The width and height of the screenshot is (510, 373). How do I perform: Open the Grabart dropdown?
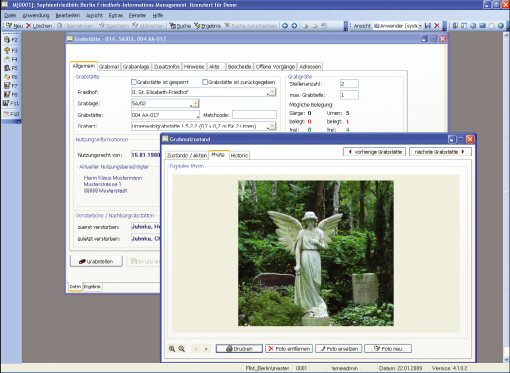tap(272, 126)
